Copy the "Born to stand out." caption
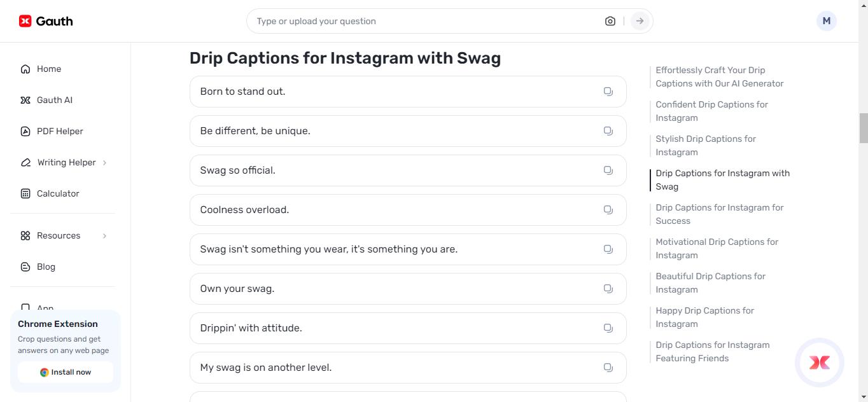This screenshot has height=402, width=868. [608, 91]
